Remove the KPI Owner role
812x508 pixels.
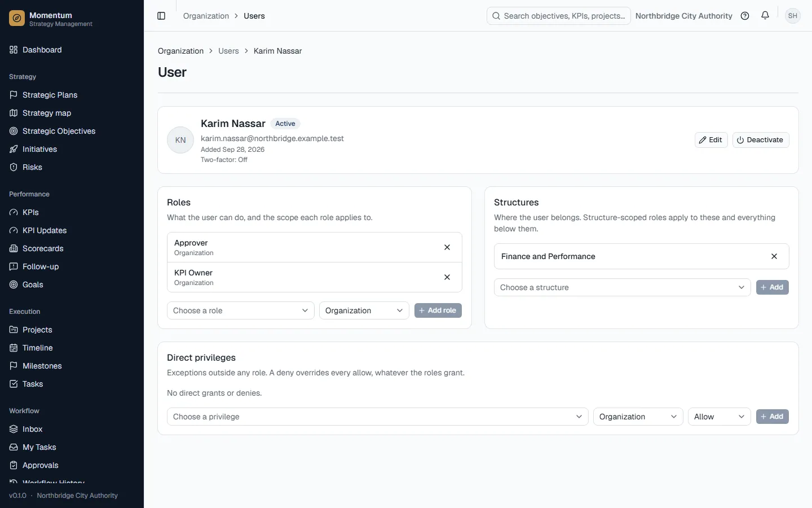point(447,277)
